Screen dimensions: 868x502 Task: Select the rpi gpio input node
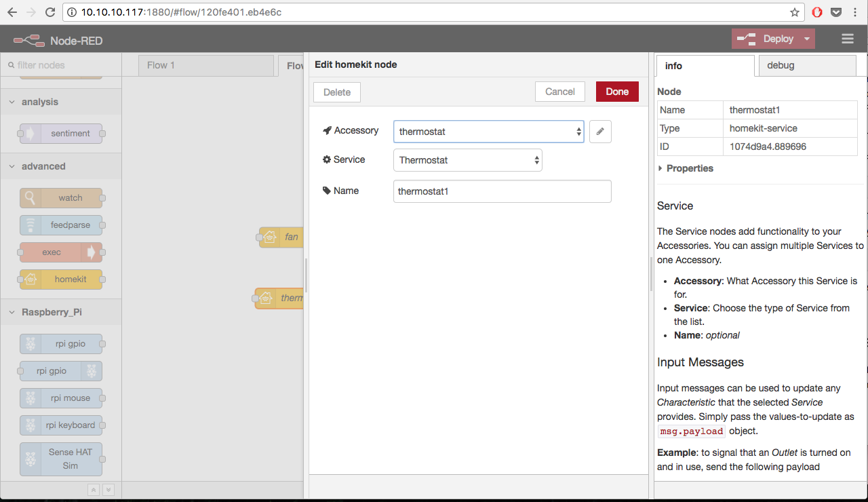[x=61, y=344]
